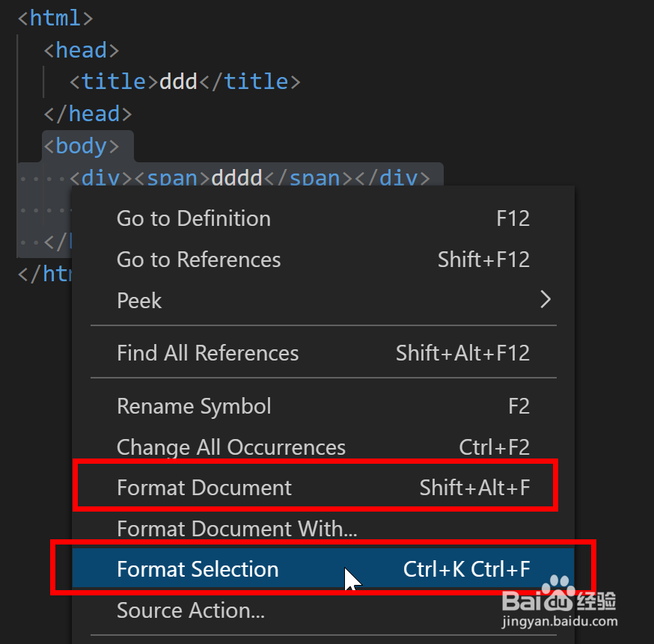Select Change All Occurrences
654x644 pixels.
(323, 447)
